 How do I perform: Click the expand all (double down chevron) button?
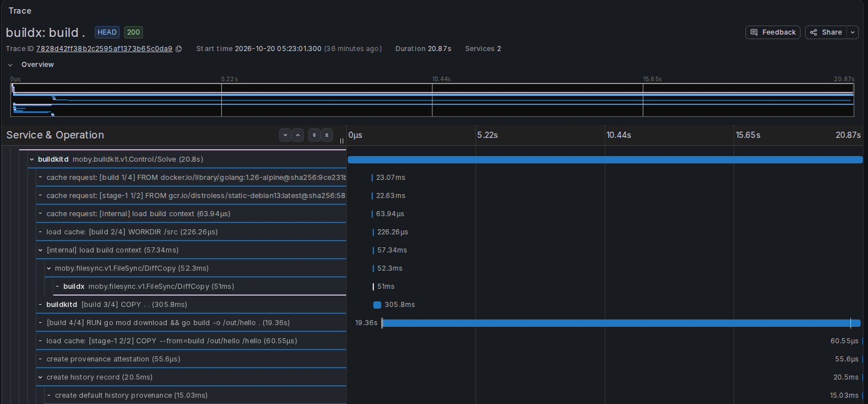click(x=314, y=135)
